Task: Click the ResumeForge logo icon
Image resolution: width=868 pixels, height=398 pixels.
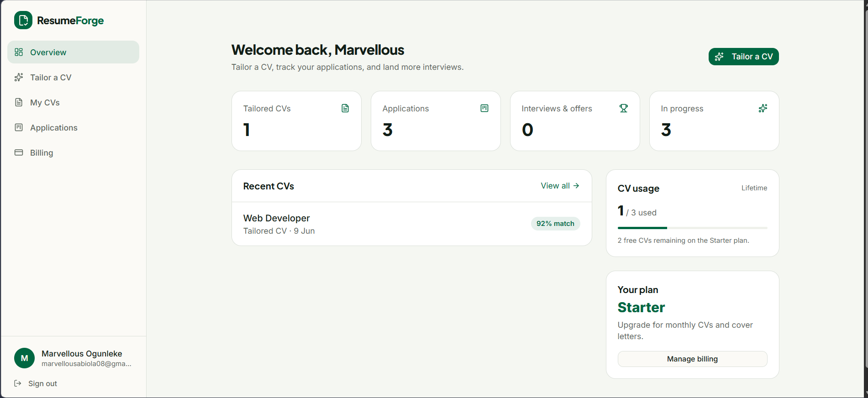Action: coord(23,20)
